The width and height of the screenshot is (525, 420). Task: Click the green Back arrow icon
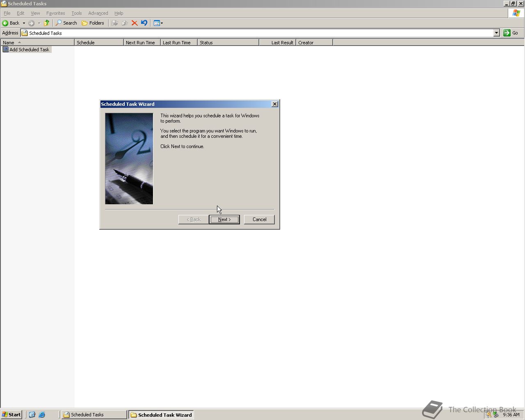pyautogui.click(x=5, y=23)
